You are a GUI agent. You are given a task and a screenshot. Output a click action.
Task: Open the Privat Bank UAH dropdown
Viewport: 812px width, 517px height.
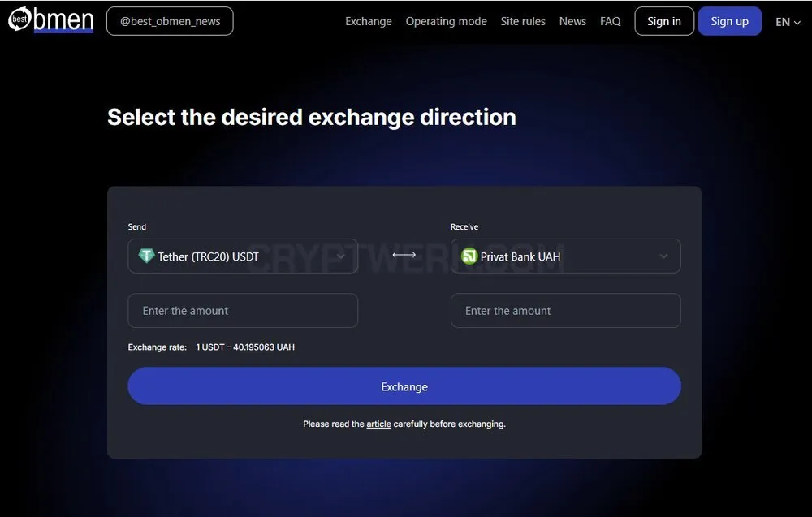[x=565, y=256]
